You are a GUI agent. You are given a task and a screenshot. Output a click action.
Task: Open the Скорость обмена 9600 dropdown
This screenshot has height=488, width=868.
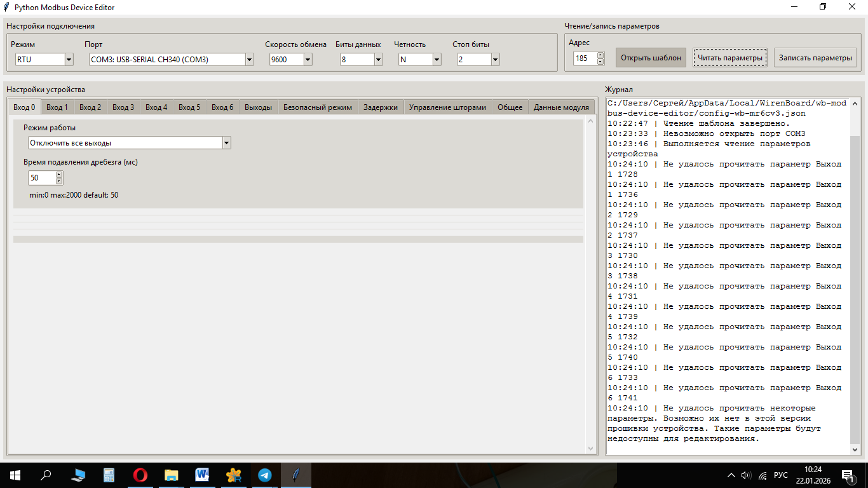tap(308, 60)
